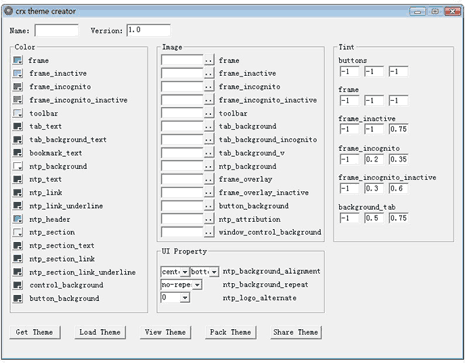Focus the Name input field

57,30
